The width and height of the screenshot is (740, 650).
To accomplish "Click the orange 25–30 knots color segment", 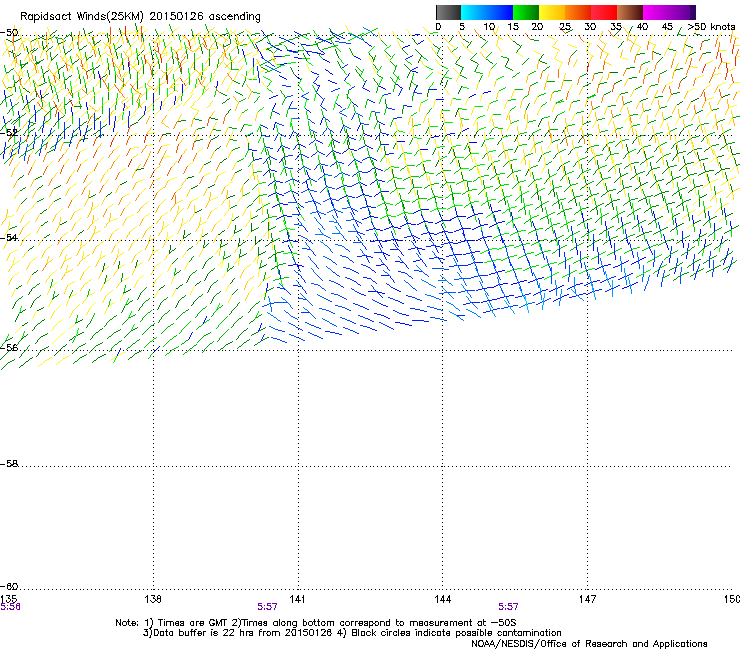I will coord(578,12).
